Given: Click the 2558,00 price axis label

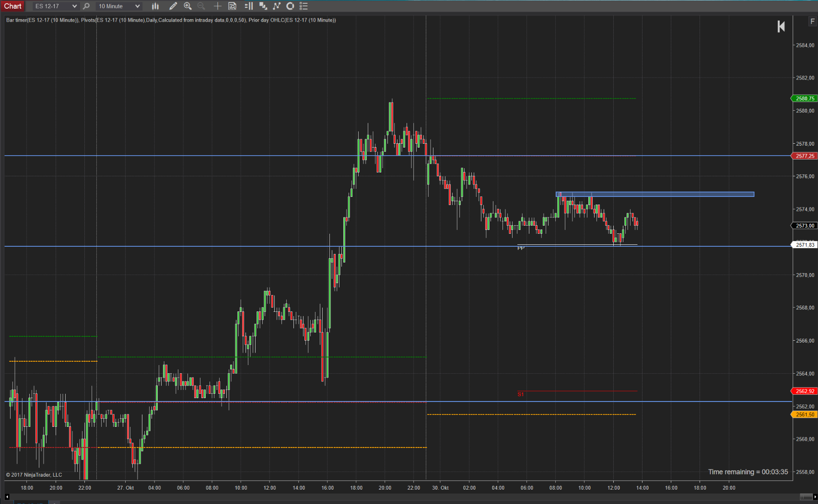Looking at the screenshot, I should [805, 472].
